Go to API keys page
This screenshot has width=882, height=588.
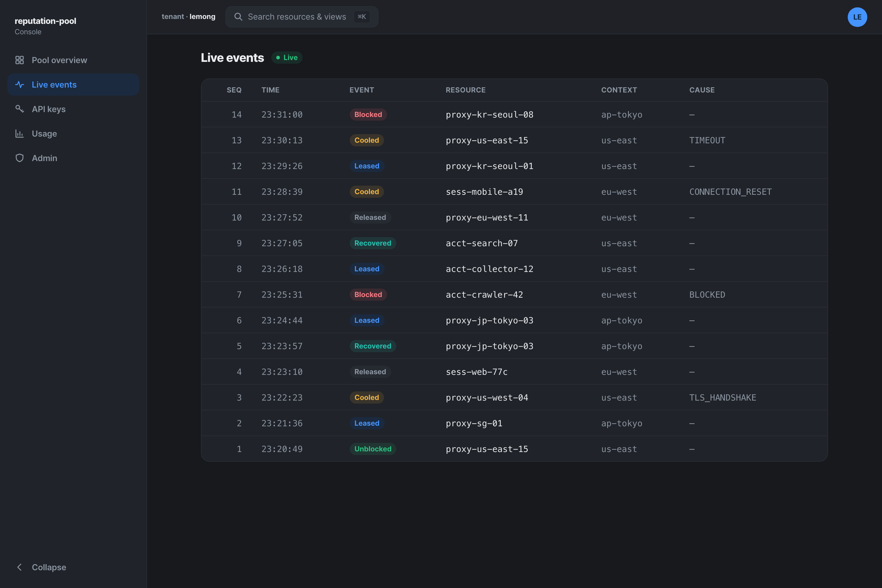[x=73, y=109]
